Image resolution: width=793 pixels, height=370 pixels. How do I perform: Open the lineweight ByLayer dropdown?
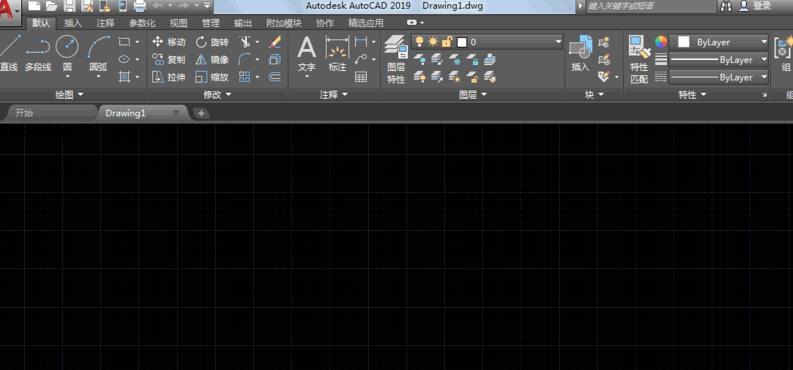764,60
